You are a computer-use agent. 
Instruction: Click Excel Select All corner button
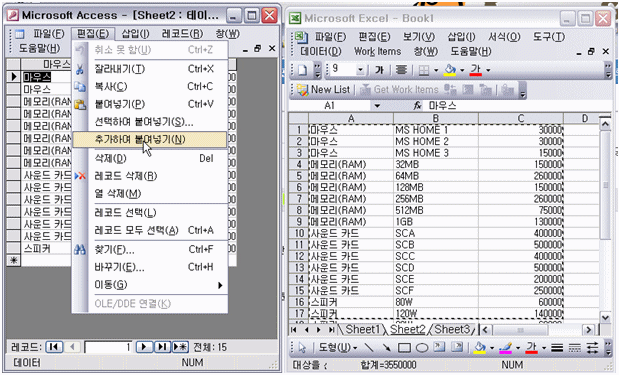(x=299, y=118)
